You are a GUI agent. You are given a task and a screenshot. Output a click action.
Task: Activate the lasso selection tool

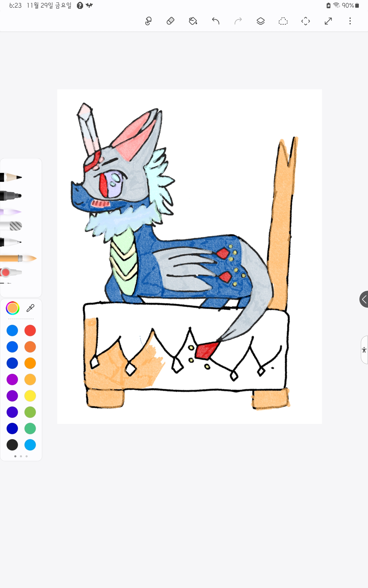coord(283,21)
